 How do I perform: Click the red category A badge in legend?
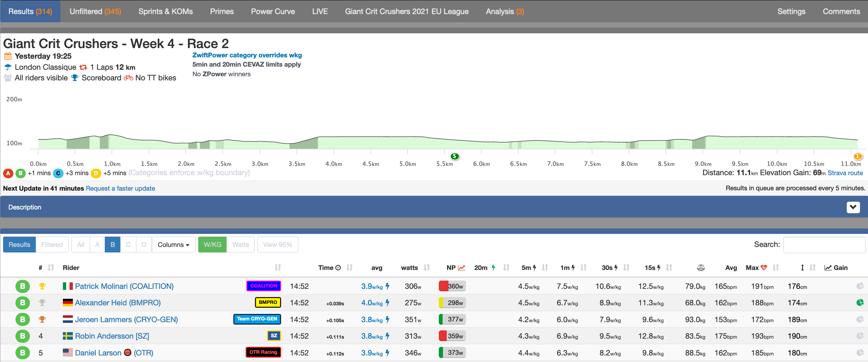point(8,173)
